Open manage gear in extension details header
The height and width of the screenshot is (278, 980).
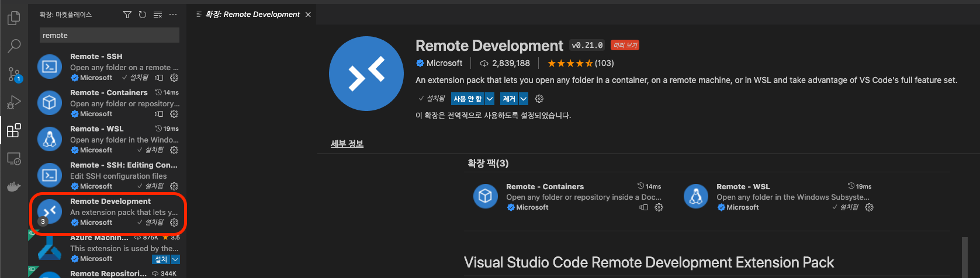point(539,99)
